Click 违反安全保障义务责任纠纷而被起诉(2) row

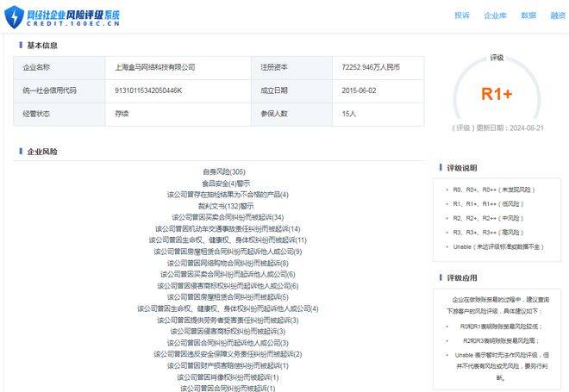pyautogui.click(x=228, y=354)
